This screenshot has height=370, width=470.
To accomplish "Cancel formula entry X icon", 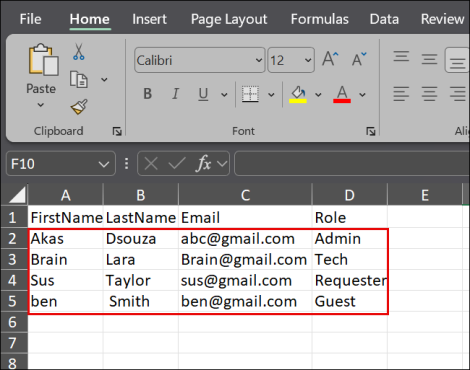I will coord(151,164).
